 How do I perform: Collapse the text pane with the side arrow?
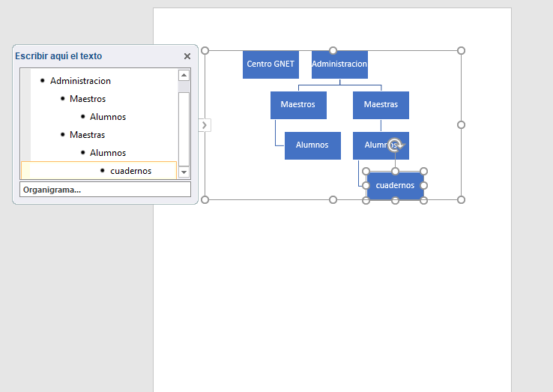pyautogui.click(x=205, y=125)
